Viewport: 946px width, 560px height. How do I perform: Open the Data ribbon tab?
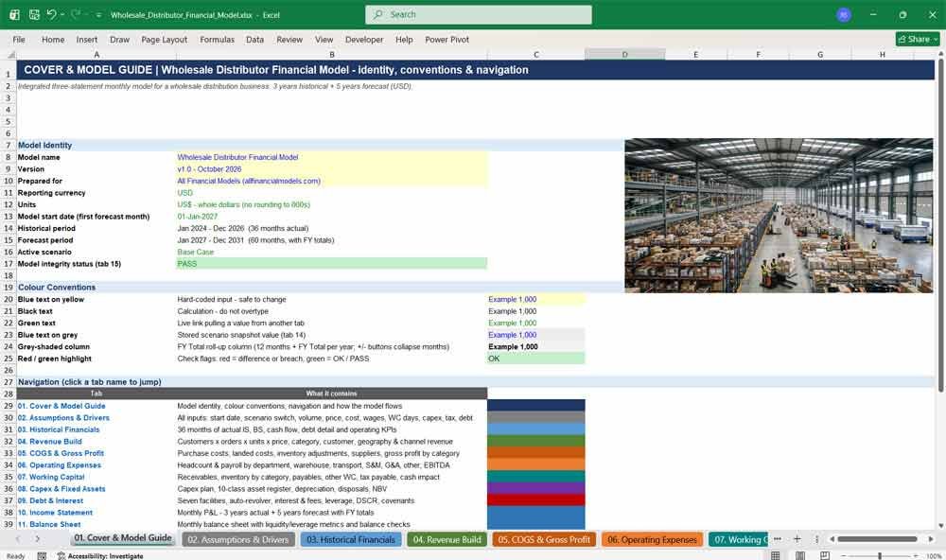254,39
